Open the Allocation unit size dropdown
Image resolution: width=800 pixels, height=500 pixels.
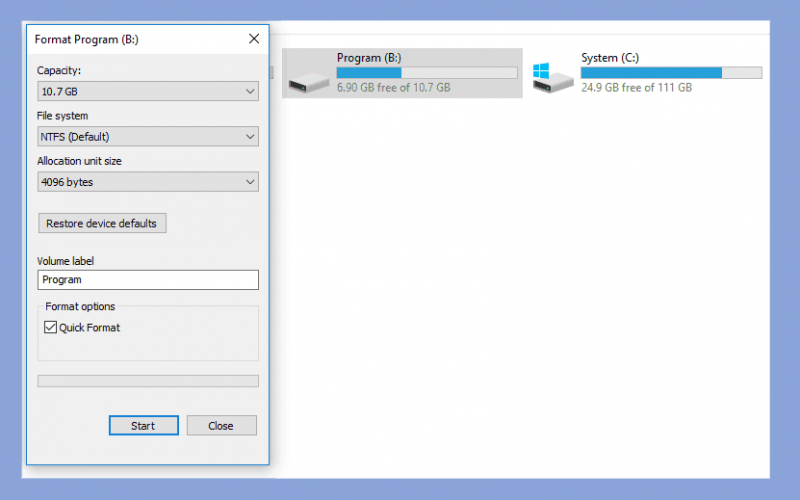point(148,182)
